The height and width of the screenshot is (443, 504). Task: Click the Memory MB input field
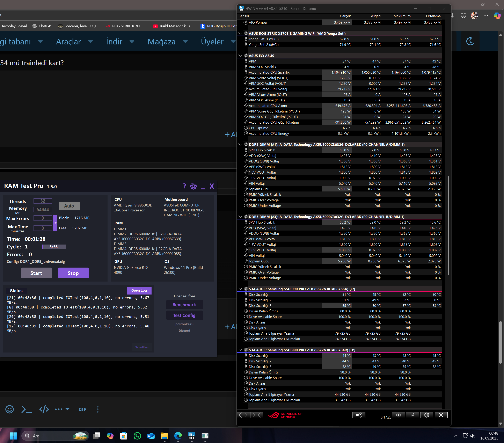pos(43,210)
